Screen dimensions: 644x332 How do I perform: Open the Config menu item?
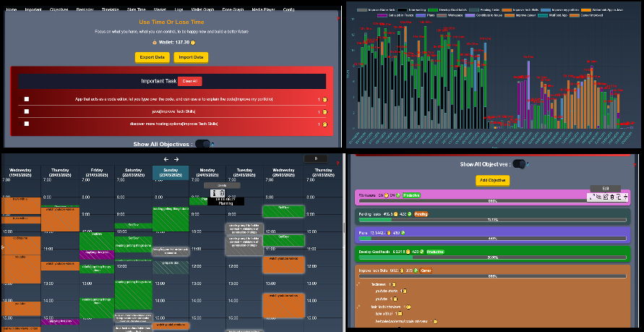tap(288, 9)
